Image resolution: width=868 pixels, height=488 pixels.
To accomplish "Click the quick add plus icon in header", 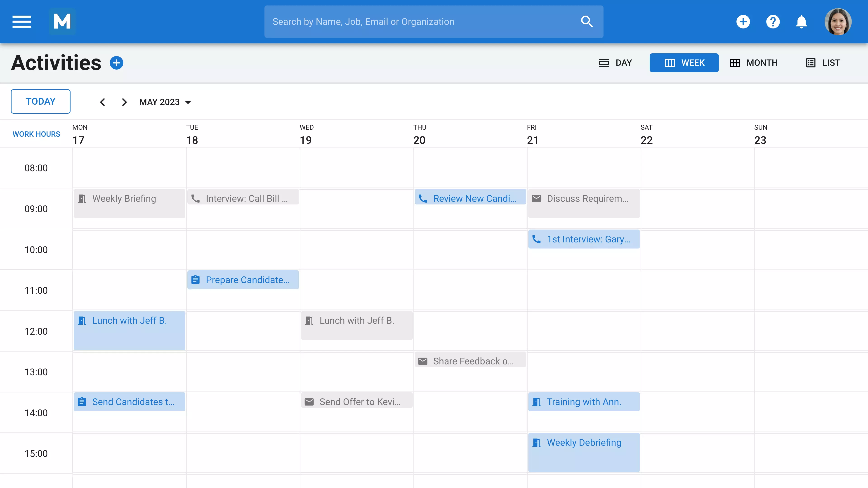I will 743,21.
